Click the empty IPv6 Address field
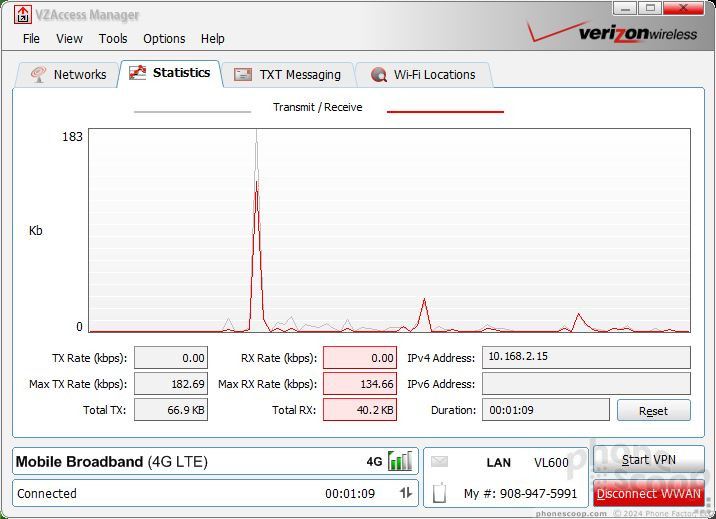 pos(586,384)
